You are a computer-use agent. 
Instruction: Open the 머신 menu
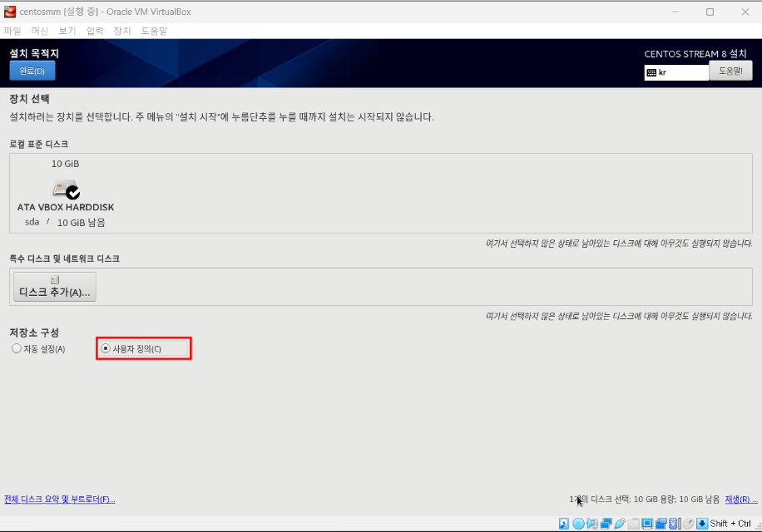point(40,31)
